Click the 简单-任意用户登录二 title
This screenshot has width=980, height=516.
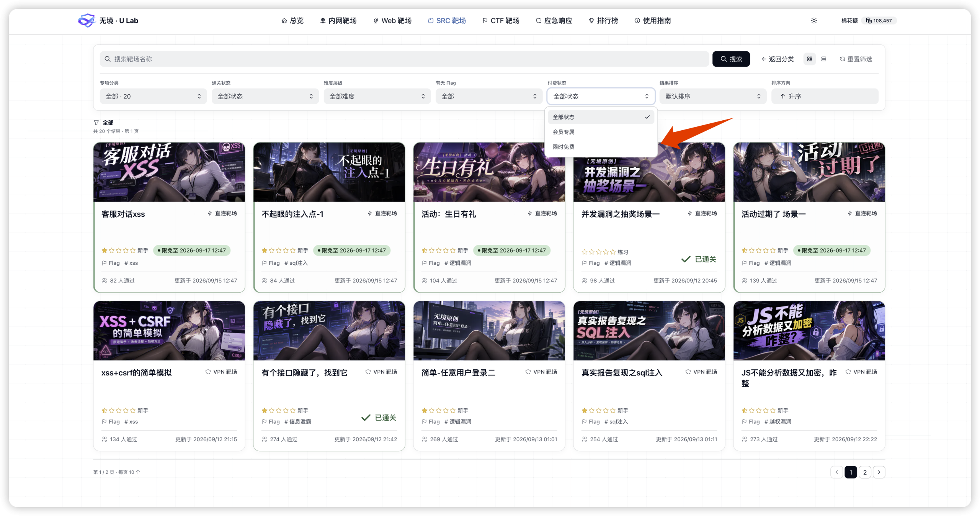[x=458, y=373]
